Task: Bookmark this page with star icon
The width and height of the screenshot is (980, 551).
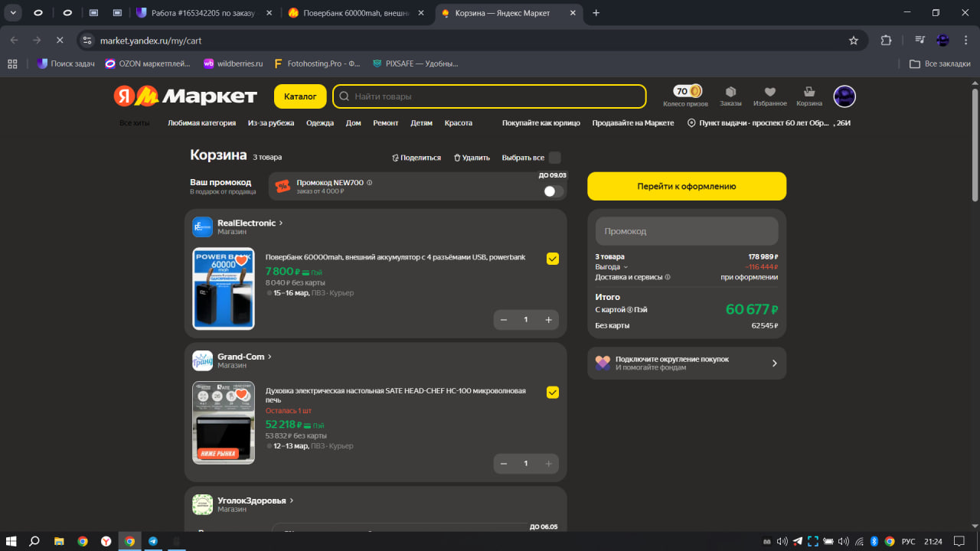Action: click(854, 40)
